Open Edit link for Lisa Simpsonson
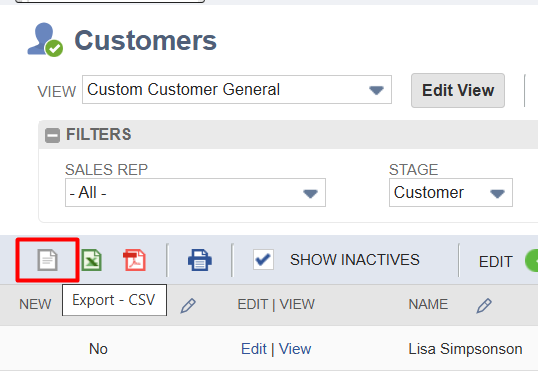Viewport: 538px width, 387px height. point(254,349)
